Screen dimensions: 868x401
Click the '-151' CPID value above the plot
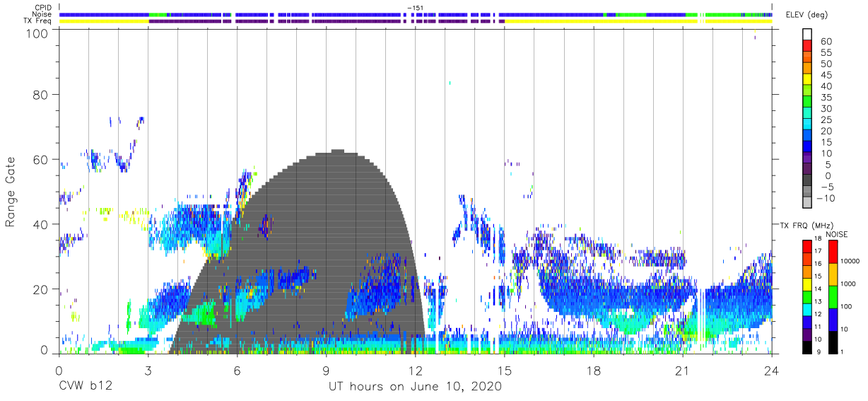(x=415, y=7)
